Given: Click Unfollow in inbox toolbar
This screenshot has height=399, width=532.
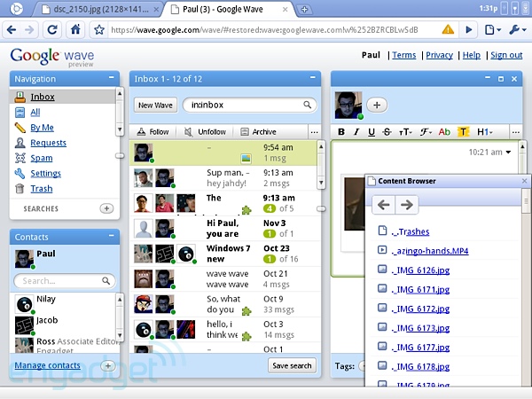Looking at the screenshot, I should pyautogui.click(x=206, y=131).
